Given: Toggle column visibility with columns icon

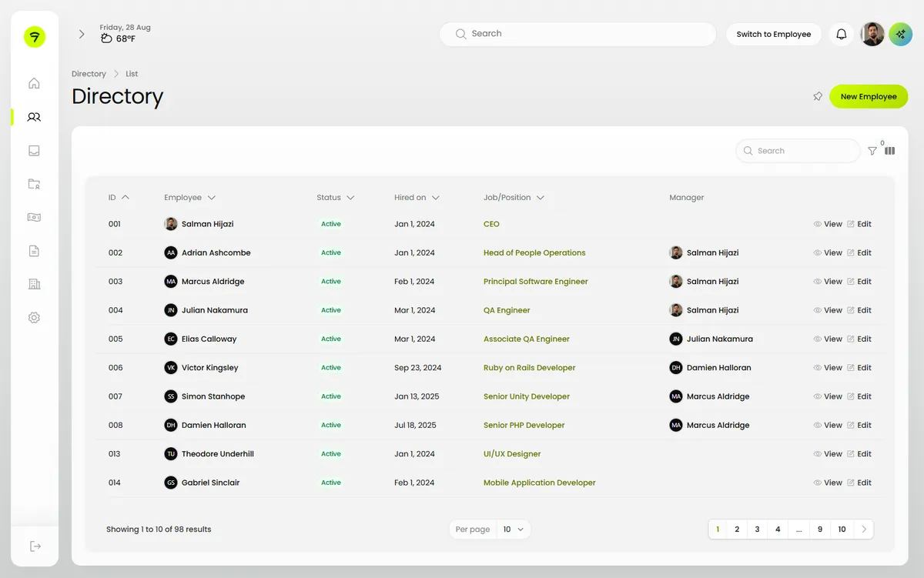Looking at the screenshot, I should point(890,151).
